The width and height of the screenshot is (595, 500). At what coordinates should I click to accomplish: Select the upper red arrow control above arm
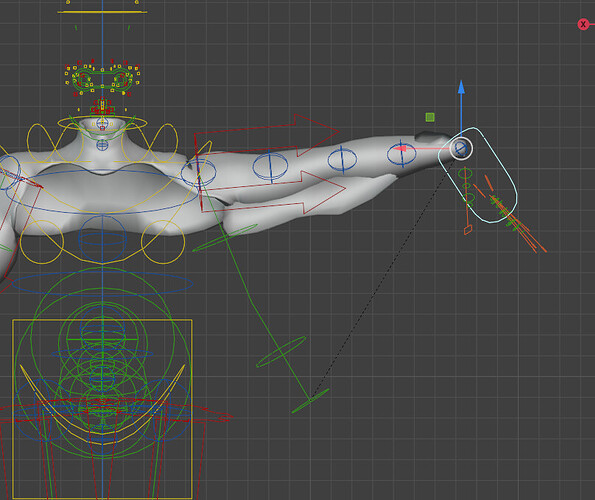(266, 136)
